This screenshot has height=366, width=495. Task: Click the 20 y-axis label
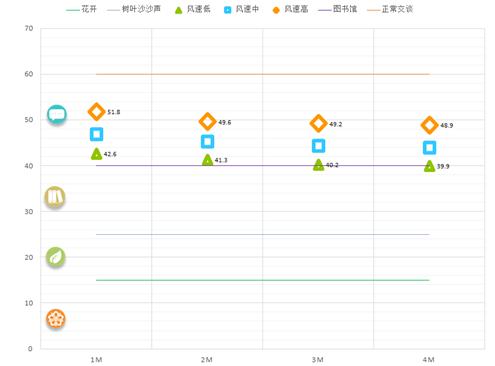(29, 257)
